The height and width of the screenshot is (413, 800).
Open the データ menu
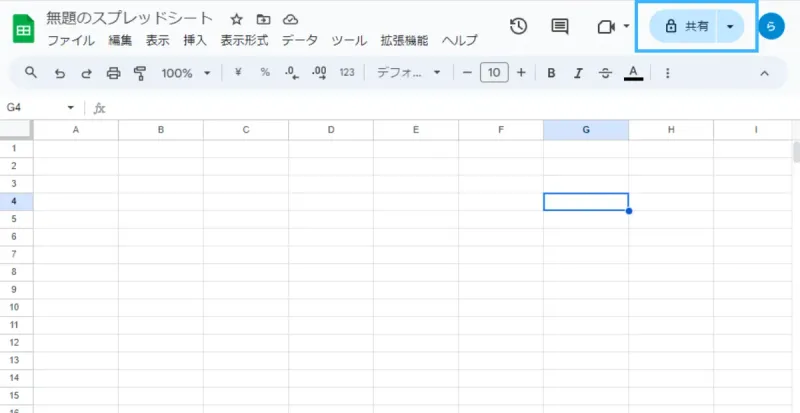tap(299, 40)
